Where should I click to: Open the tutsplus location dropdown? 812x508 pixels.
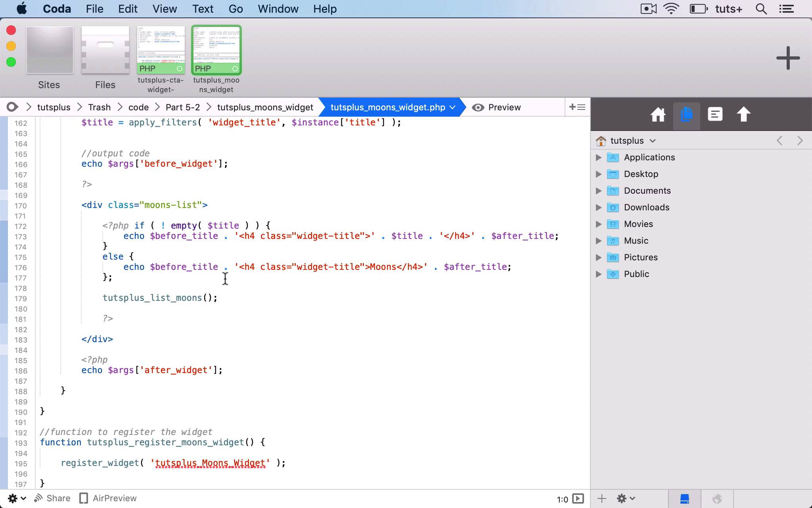point(632,141)
